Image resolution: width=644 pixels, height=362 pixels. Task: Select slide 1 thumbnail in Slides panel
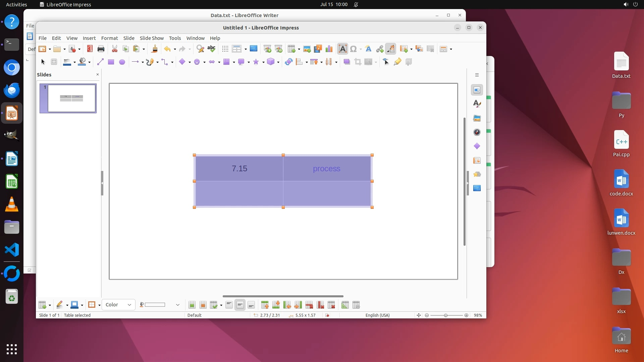point(71,98)
